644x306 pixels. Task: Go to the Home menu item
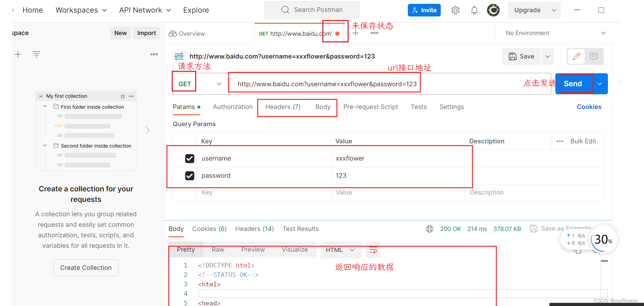coord(33,10)
